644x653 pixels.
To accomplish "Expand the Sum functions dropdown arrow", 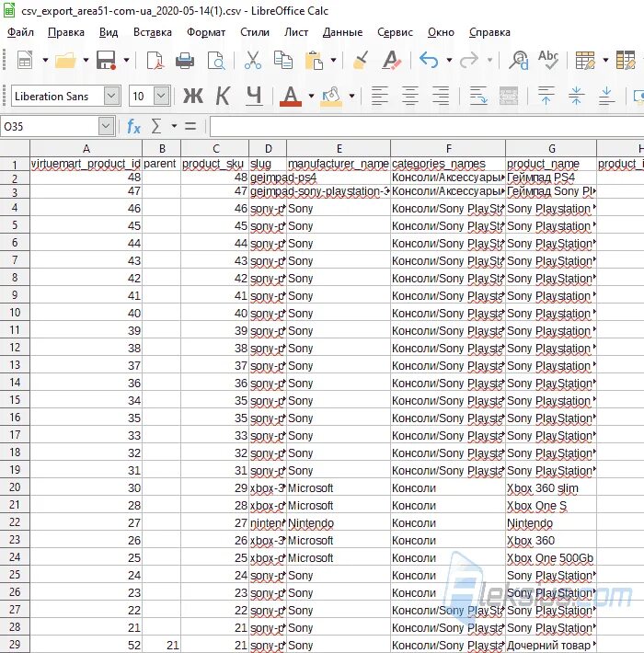I will click(x=174, y=126).
